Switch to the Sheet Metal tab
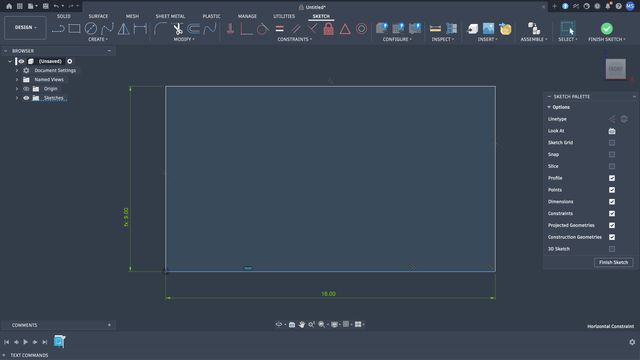Viewport: 640px width, 360px height. 170,16
